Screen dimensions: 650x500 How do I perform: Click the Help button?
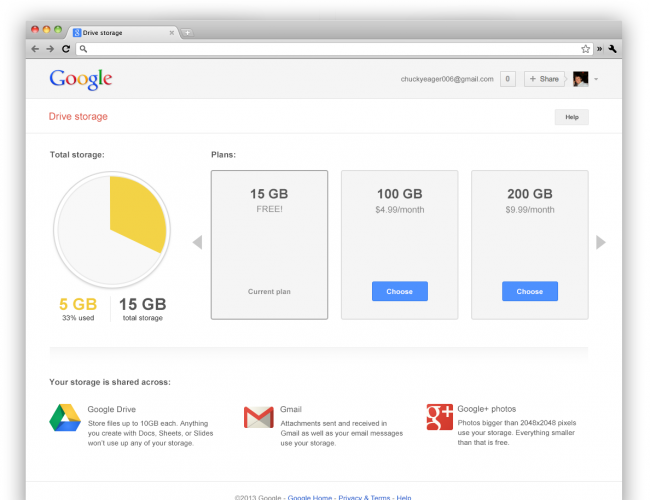pyautogui.click(x=572, y=117)
